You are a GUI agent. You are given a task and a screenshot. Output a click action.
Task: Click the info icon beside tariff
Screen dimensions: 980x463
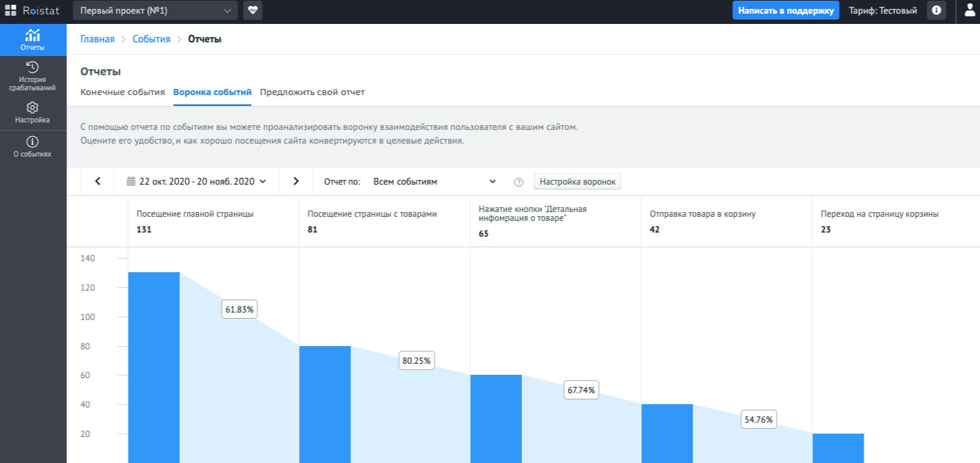point(936,10)
